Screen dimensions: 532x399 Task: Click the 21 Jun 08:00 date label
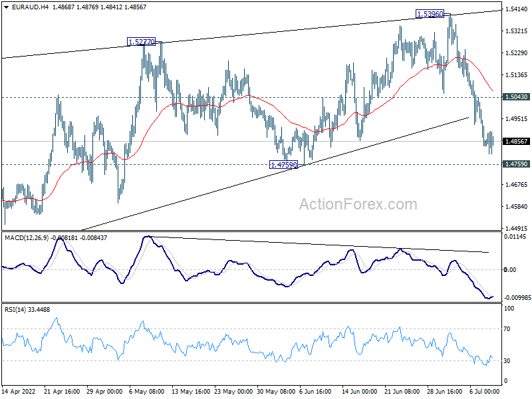(x=402, y=391)
